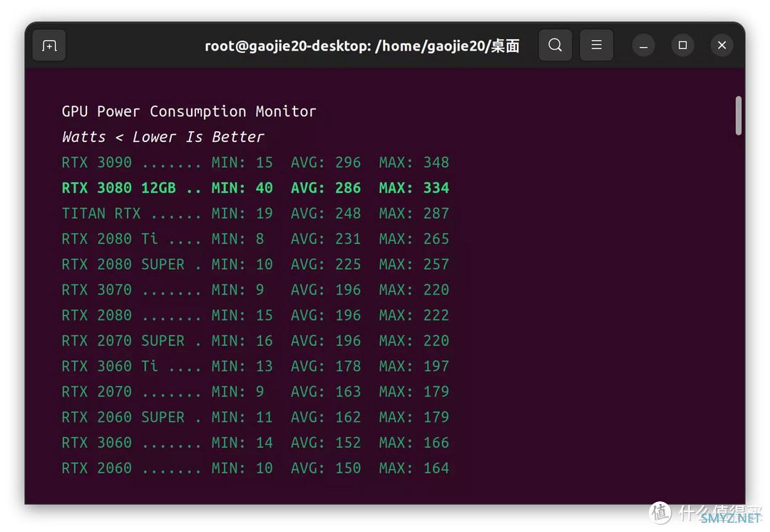Select 'MIN: 16' in the RTX 2070 SUPER row

pos(242,341)
